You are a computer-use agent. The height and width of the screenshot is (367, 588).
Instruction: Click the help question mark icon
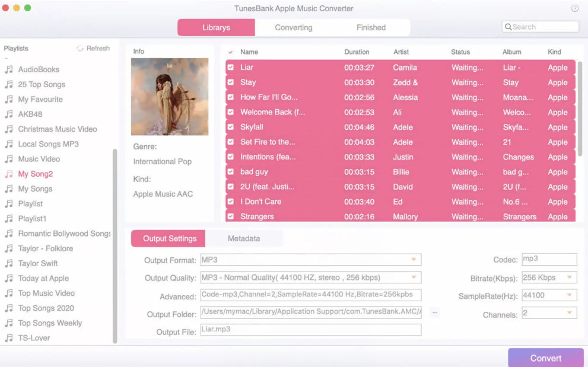coord(576,9)
